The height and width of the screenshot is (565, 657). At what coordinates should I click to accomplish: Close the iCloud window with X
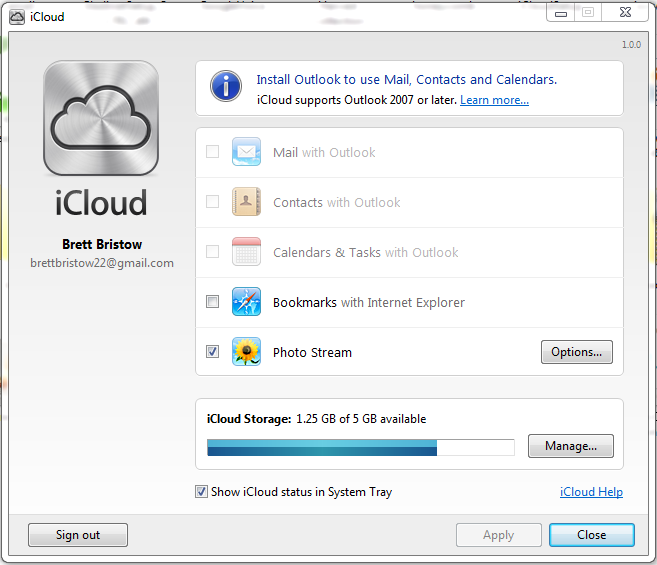pyautogui.click(x=625, y=13)
